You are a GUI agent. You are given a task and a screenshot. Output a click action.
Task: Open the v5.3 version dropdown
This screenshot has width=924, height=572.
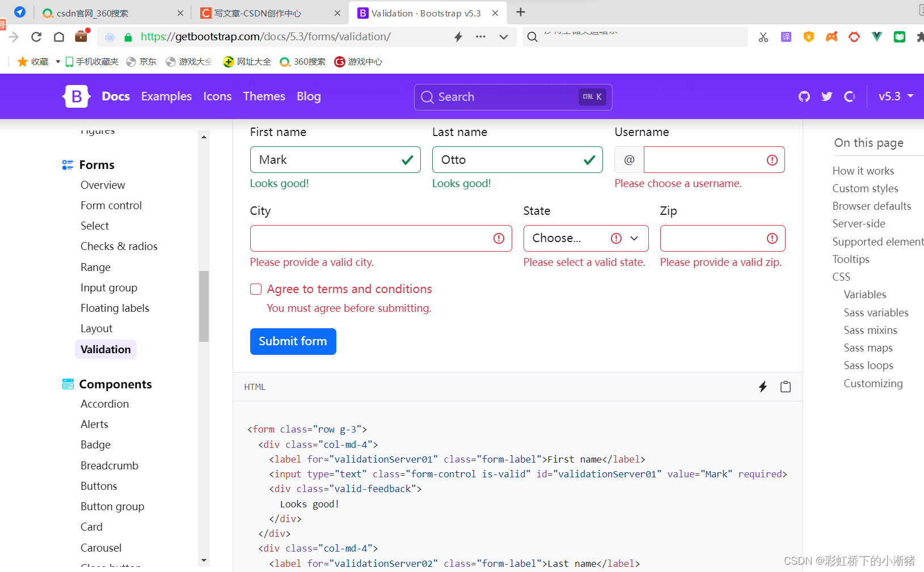point(895,96)
